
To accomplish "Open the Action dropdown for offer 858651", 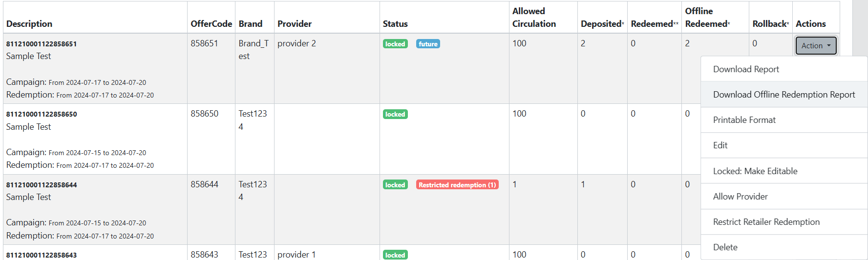I will 816,45.
